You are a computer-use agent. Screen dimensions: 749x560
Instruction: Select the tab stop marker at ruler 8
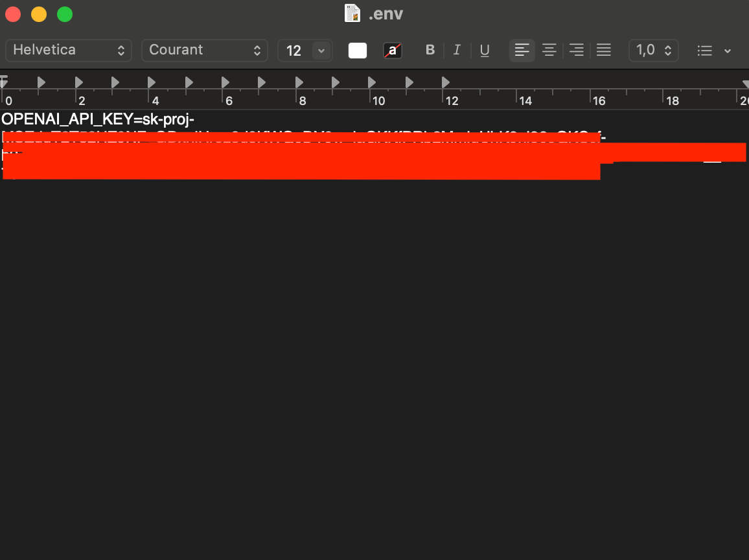(299, 82)
